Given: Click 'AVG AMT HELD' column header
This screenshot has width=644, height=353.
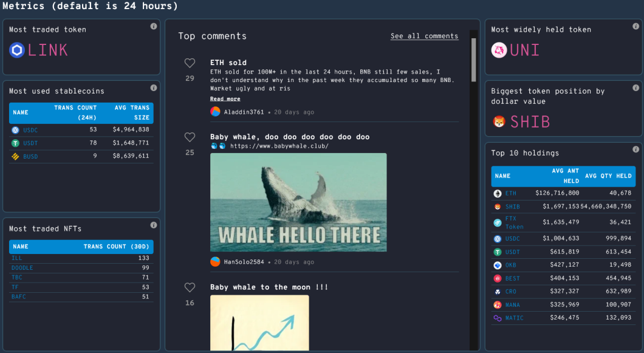Looking at the screenshot, I should [565, 176].
